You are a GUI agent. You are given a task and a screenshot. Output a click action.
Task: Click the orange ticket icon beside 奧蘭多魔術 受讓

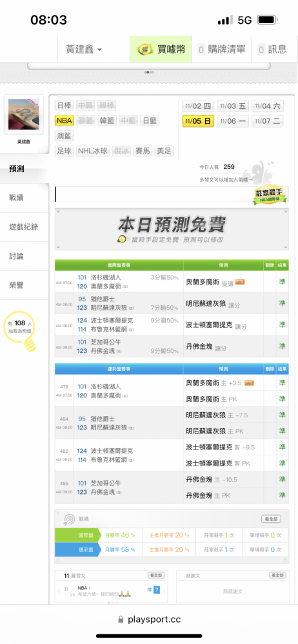pos(240,282)
